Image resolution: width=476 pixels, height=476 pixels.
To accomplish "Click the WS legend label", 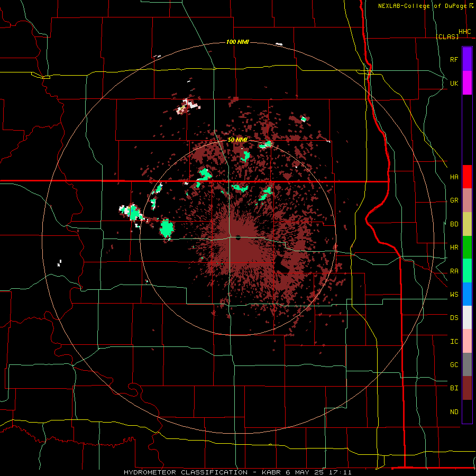I will (x=454, y=295).
